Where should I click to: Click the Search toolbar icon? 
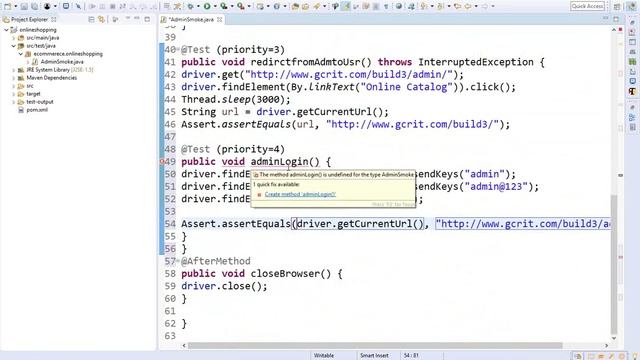(316, 6)
